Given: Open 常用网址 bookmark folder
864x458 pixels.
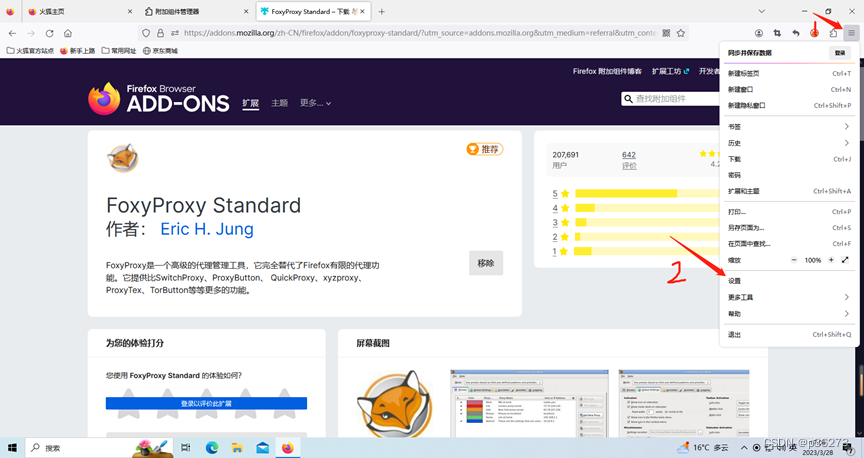Looking at the screenshot, I should point(119,51).
